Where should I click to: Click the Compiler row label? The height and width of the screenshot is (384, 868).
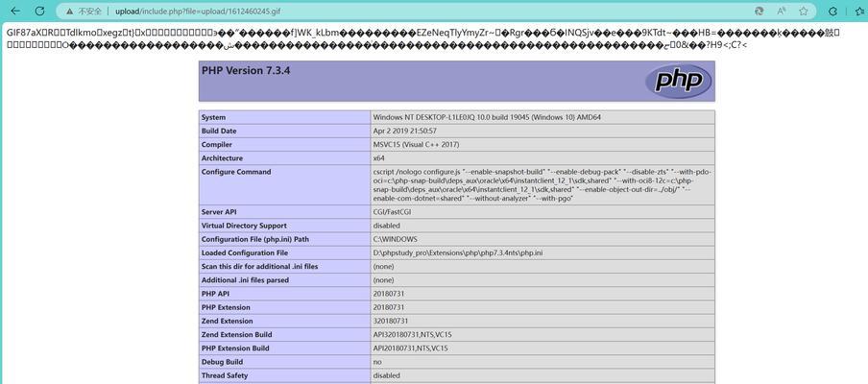(216, 144)
